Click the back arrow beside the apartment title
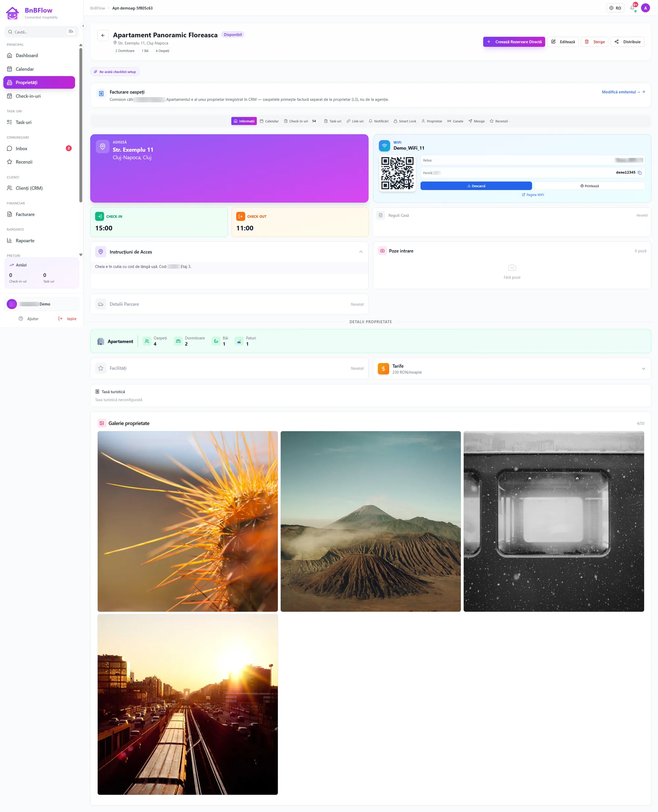 point(103,35)
